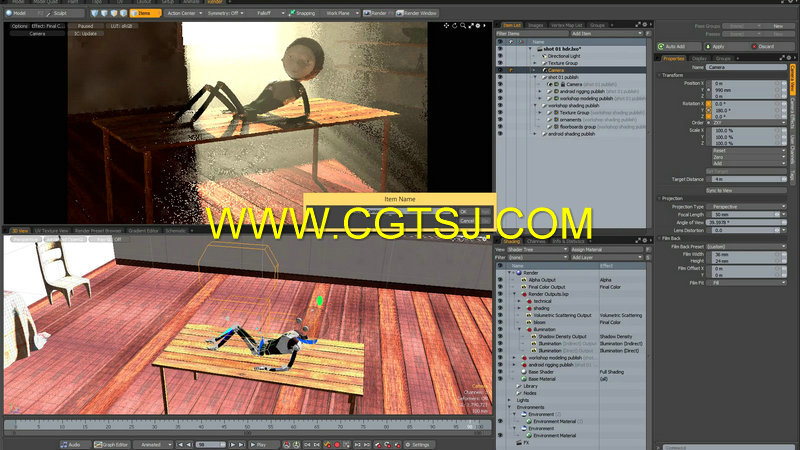Toggle visibility of Alpha Output layer
This screenshot has height=450, width=800.
click(500, 280)
